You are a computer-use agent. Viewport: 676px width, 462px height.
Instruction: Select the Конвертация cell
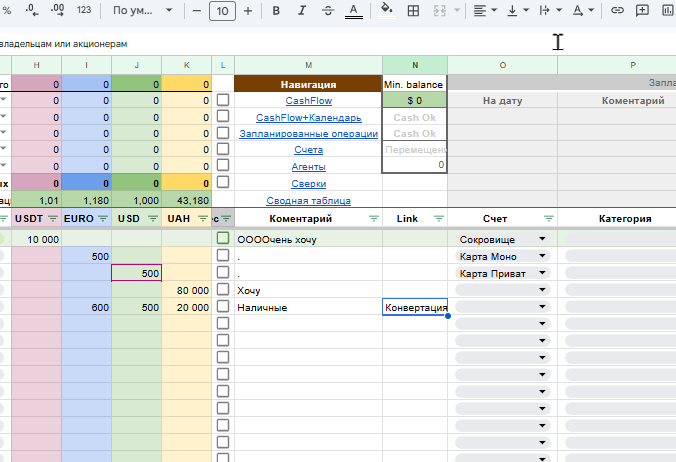click(415, 307)
